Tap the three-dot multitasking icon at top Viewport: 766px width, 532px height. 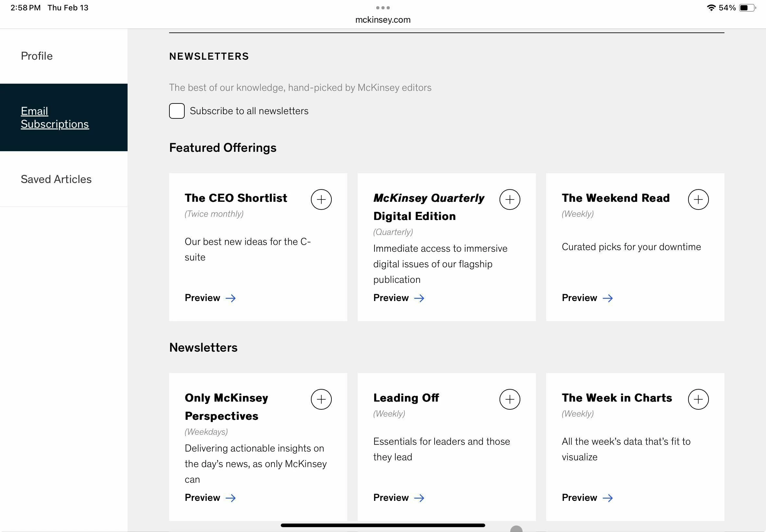point(383,8)
